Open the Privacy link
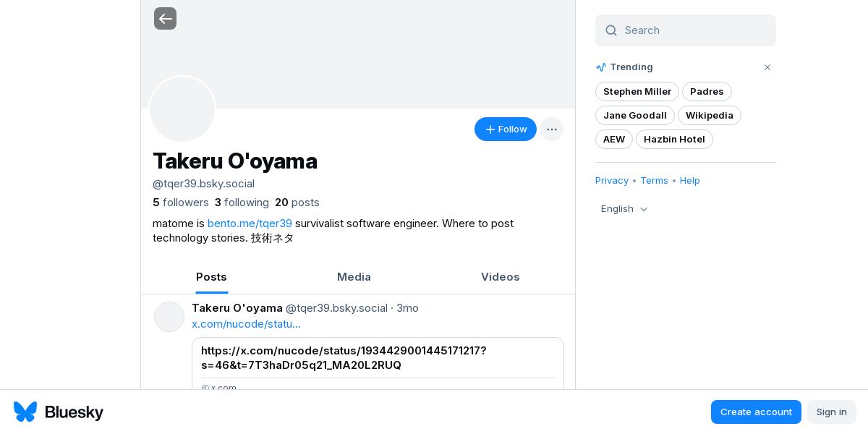 pyautogui.click(x=612, y=181)
